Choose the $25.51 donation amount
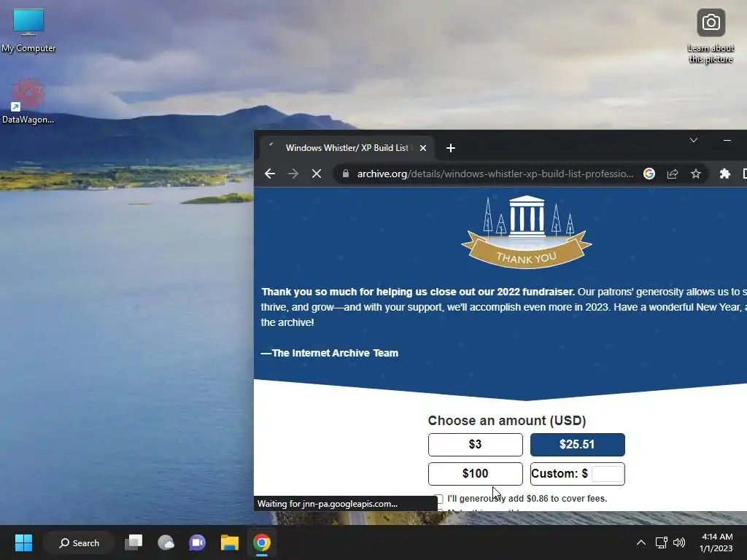 (578, 444)
